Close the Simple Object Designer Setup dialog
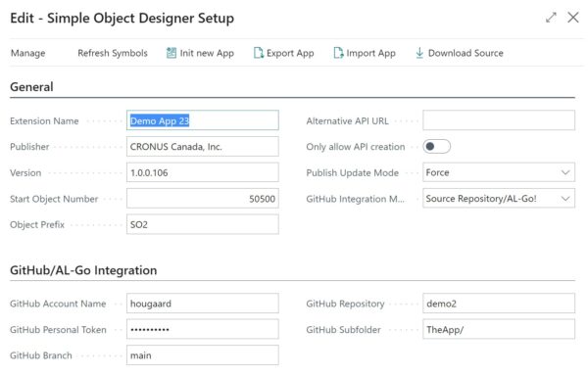This screenshot has height=376, width=588. click(573, 18)
